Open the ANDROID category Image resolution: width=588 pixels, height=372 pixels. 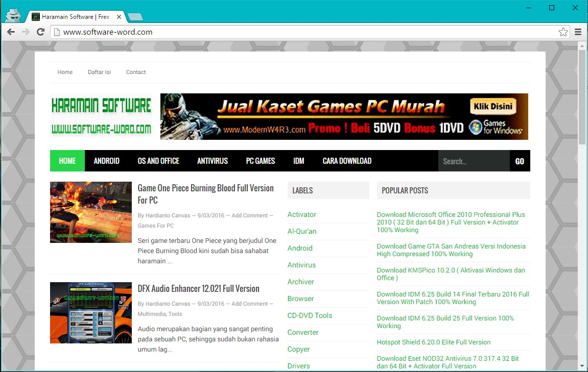[106, 161]
